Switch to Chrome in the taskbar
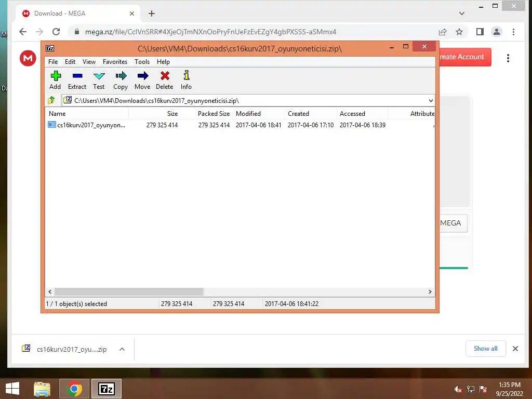The image size is (532, 399). click(74, 389)
